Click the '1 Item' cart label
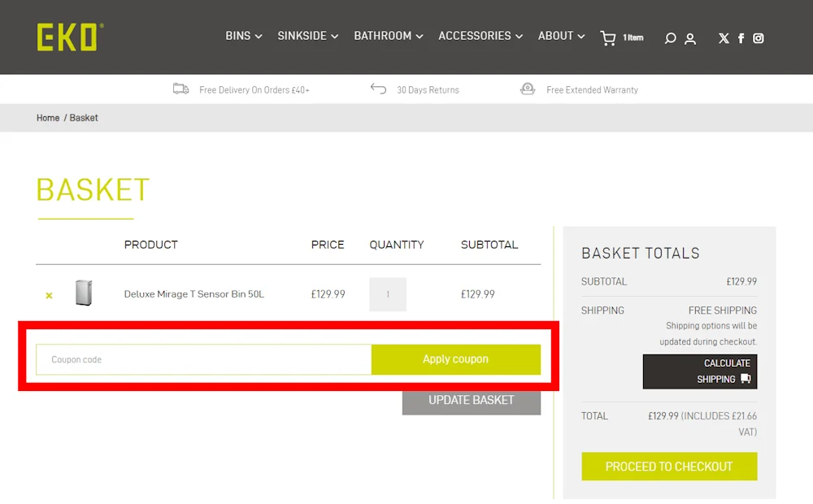Viewport: 813px width, 504px height. (633, 38)
